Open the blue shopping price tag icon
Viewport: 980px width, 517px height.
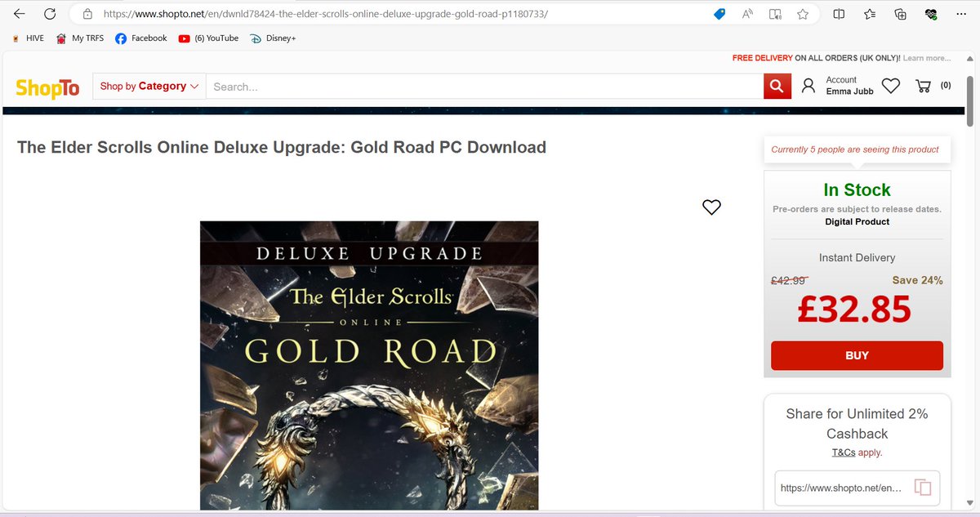click(719, 14)
